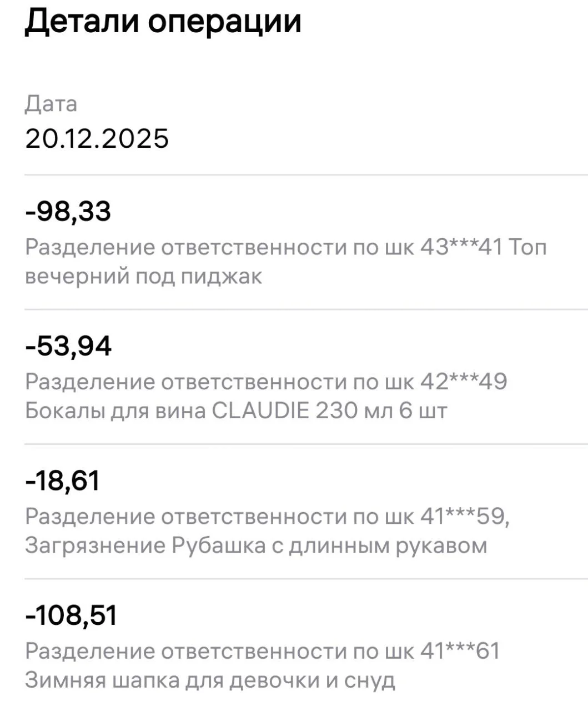Click the "Дата" field label

point(51,104)
